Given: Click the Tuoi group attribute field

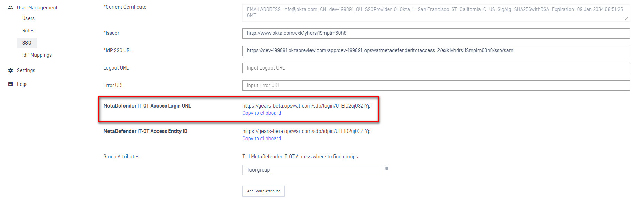Looking at the screenshot, I should [x=312, y=170].
